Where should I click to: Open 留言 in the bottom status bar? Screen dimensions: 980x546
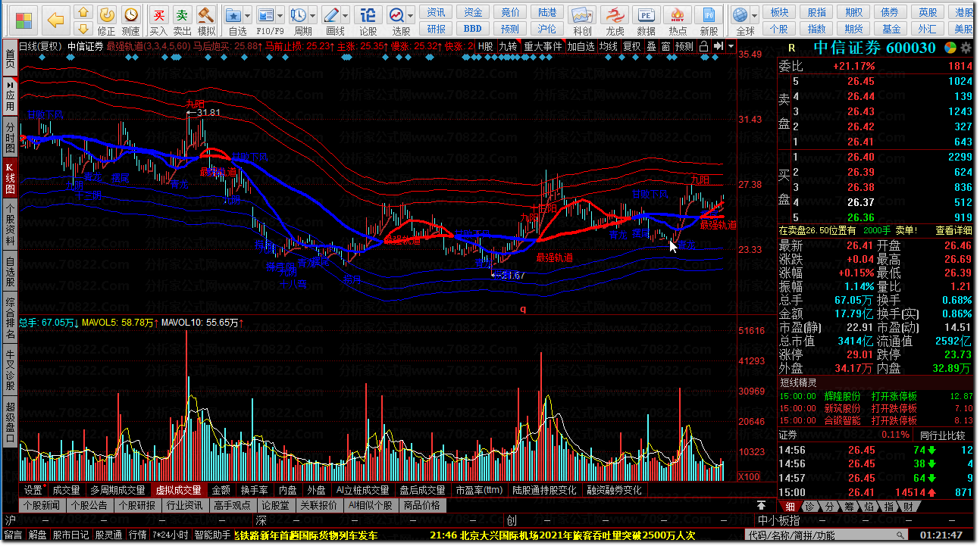coord(13,535)
